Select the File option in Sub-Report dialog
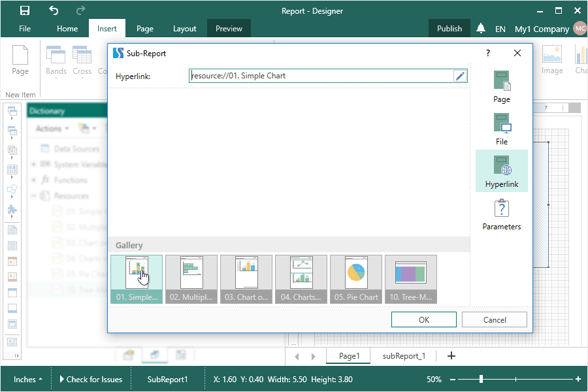Image resolution: width=588 pixels, height=392 pixels. [x=502, y=129]
